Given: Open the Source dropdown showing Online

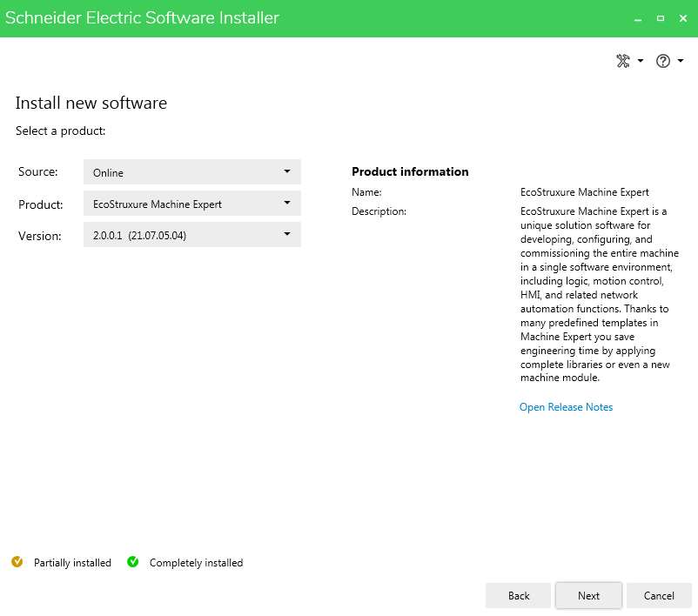Looking at the screenshot, I should pos(191,172).
